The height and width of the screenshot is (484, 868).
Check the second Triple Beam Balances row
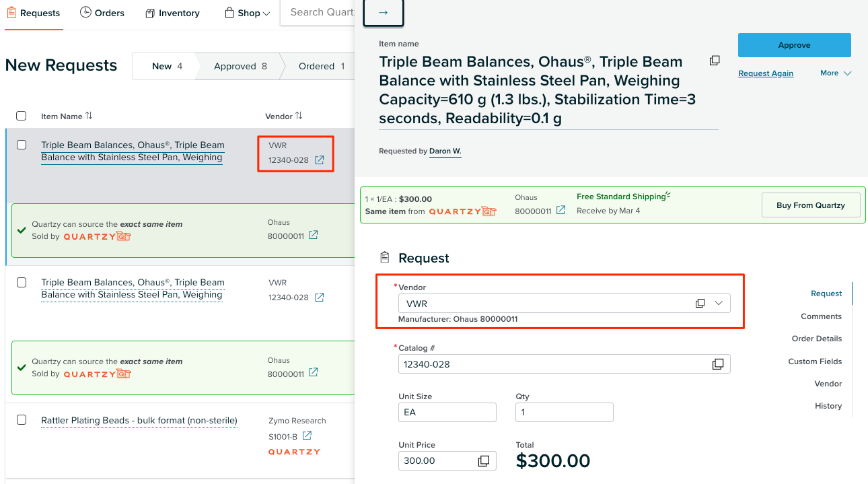(x=22, y=282)
